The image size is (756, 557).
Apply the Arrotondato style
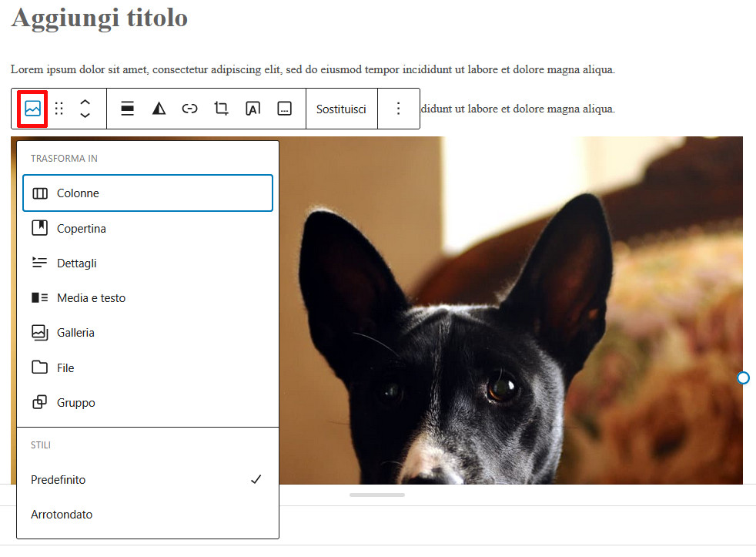coord(148,515)
